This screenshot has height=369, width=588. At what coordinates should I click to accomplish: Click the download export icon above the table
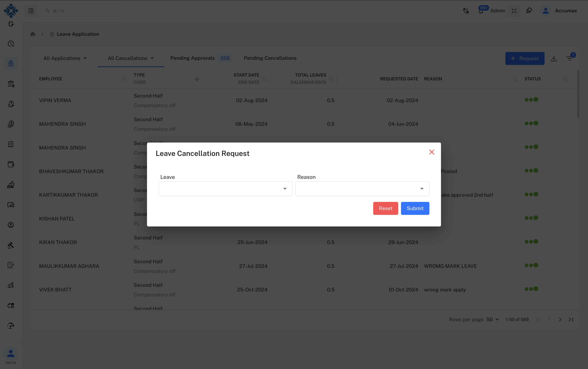tap(554, 58)
